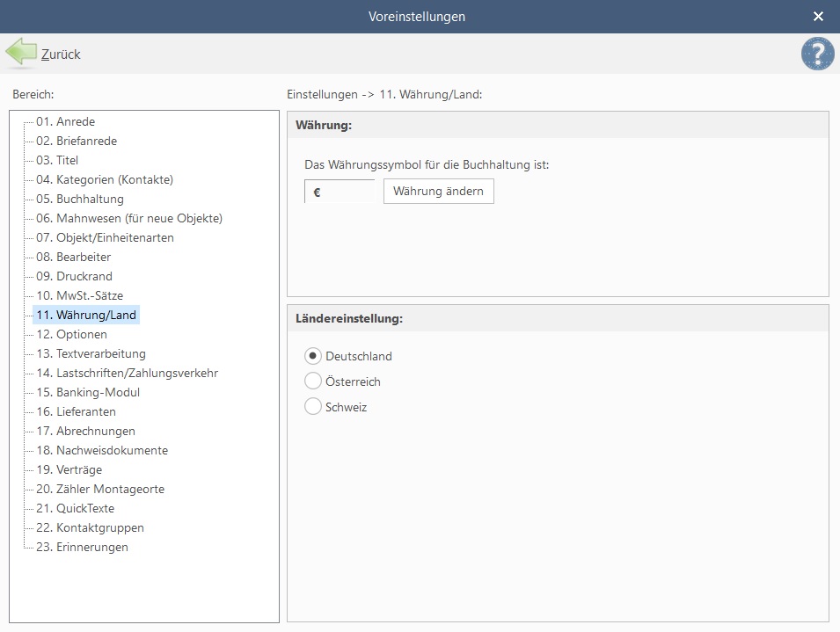Select 03. Titel entry

[x=57, y=160]
